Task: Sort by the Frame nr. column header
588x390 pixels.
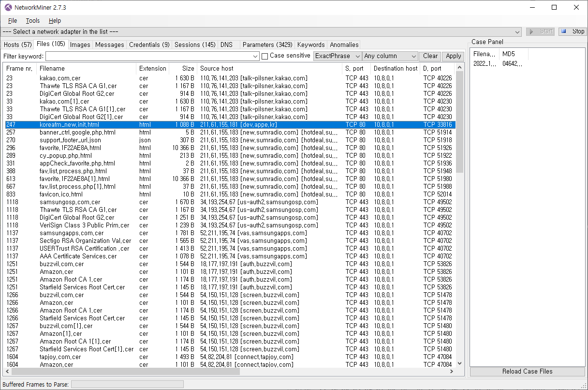Action: point(20,68)
